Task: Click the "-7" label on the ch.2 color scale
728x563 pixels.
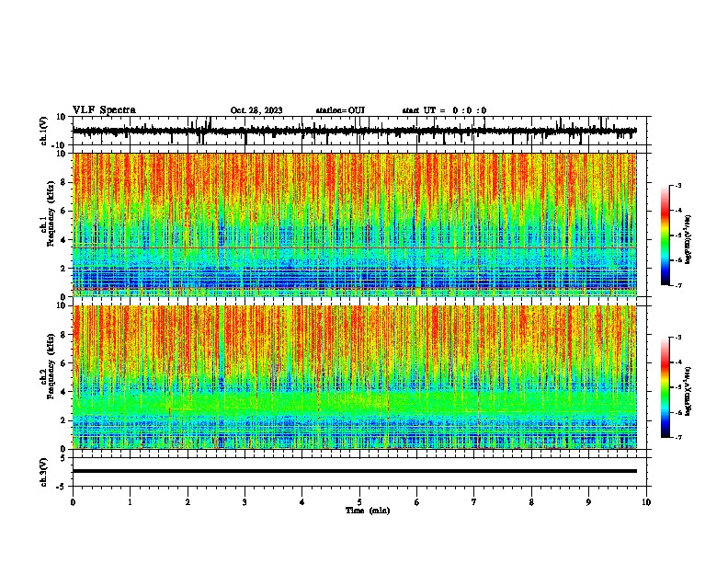Action: click(677, 437)
